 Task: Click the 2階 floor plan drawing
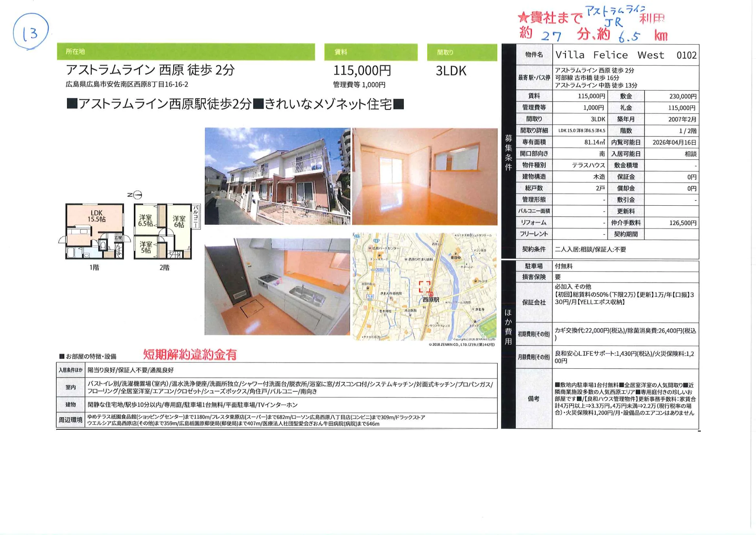[x=164, y=231]
